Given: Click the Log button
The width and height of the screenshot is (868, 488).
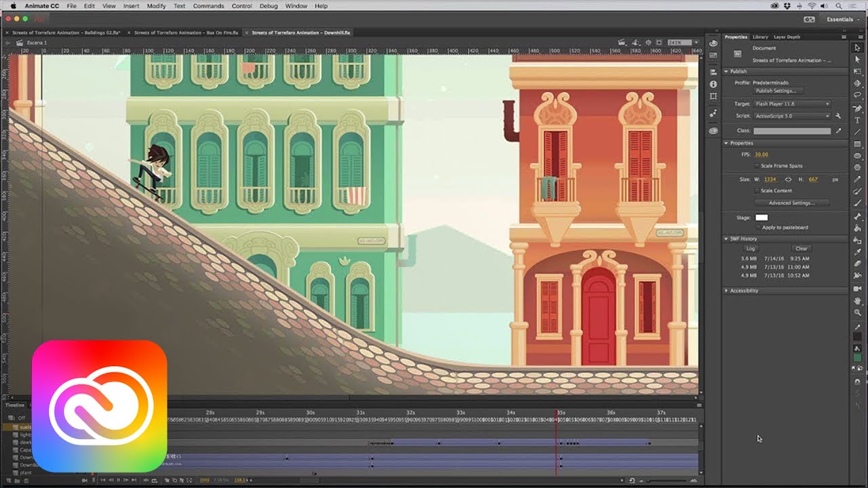Looking at the screenshot, I should [x=751, y=249].
